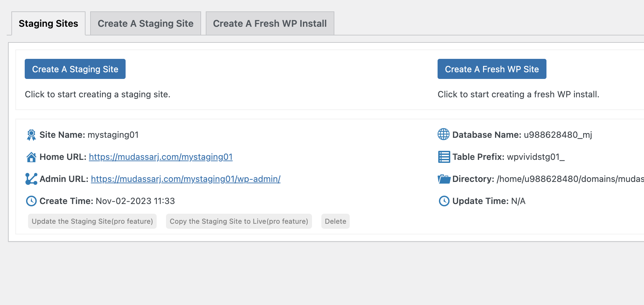Open the Create A Fresh WP Install tab
This screenshot has height=305, width=644.
click(x=270, y=23)
